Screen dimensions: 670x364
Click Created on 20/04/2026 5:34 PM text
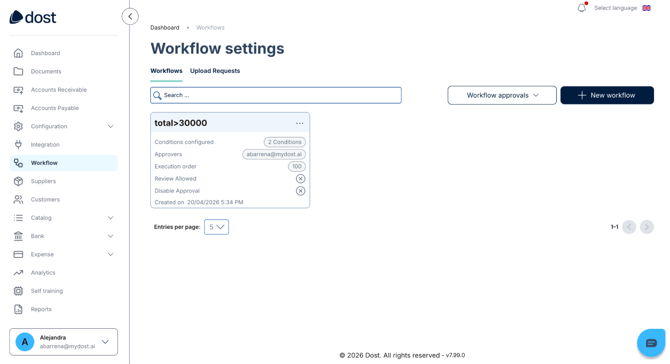(199, 203)
